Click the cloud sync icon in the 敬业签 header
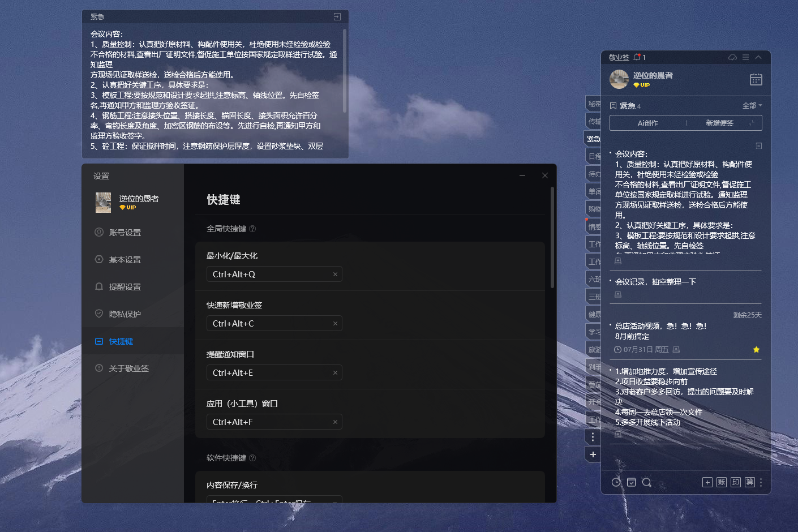 tap(732, 57)
